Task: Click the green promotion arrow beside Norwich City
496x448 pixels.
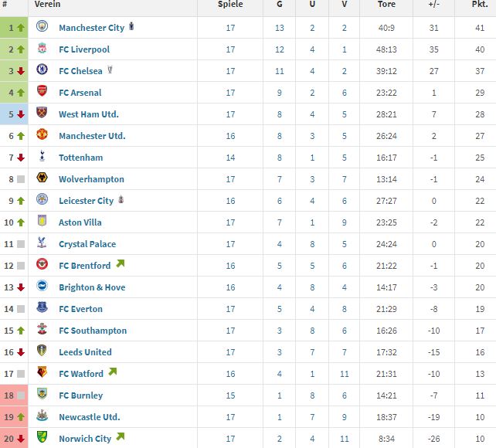Action: tap(121, 436)
